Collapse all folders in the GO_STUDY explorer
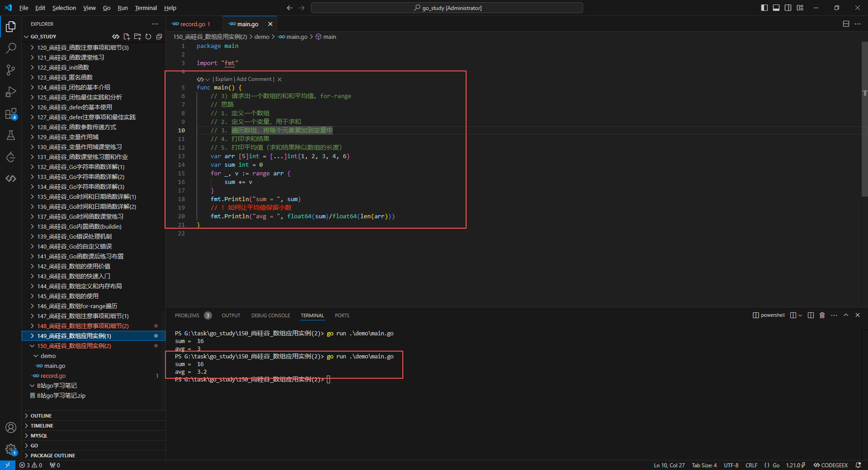Viewport: 868px width, 470px height. click(159, 37)
